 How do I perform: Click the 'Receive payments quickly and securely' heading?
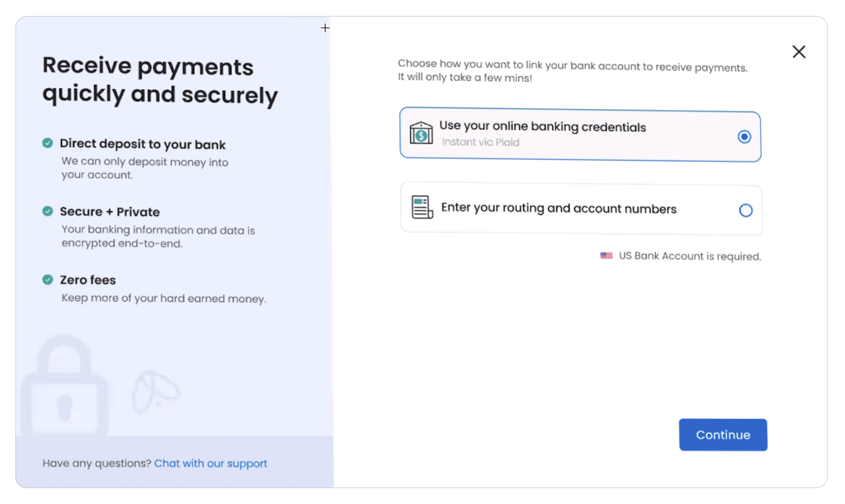[160, 81]
